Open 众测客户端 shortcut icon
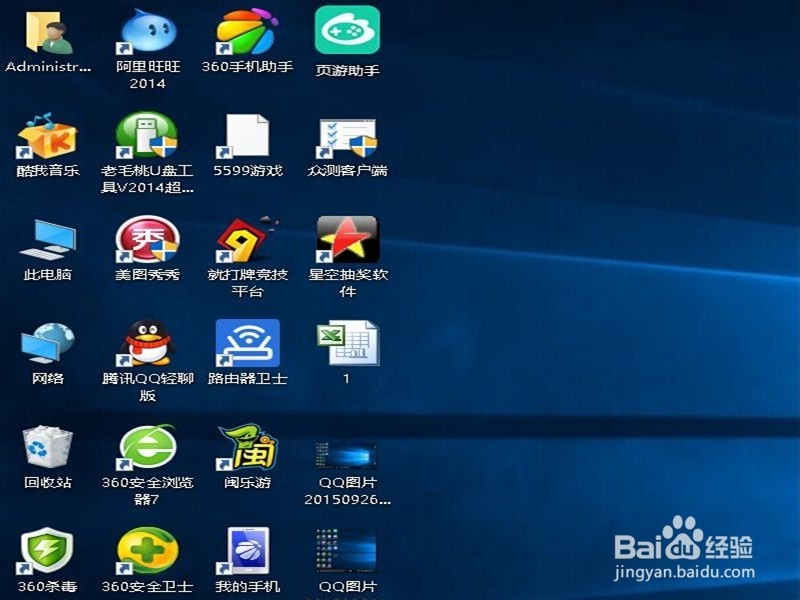 347,138
